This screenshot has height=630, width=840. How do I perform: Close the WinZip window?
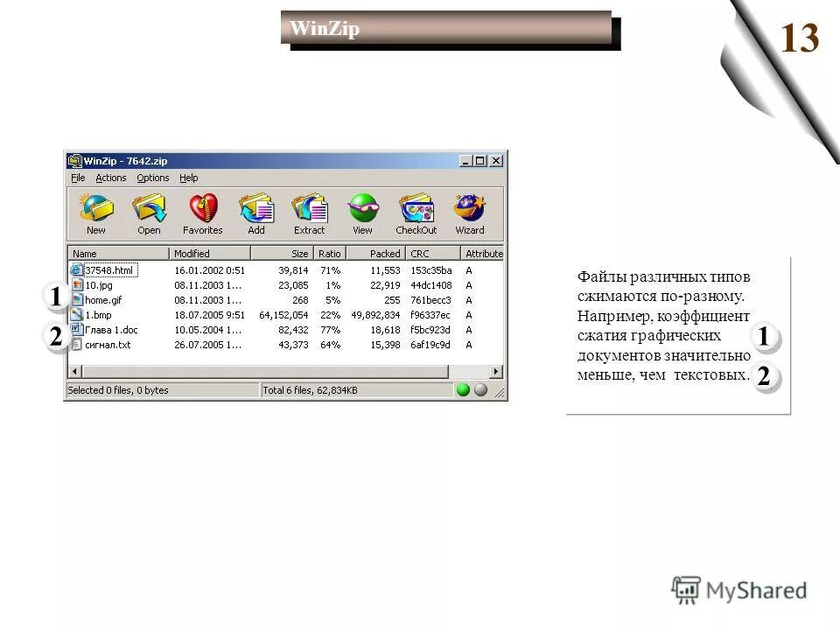pyautogui.click(x=497, y=161)
